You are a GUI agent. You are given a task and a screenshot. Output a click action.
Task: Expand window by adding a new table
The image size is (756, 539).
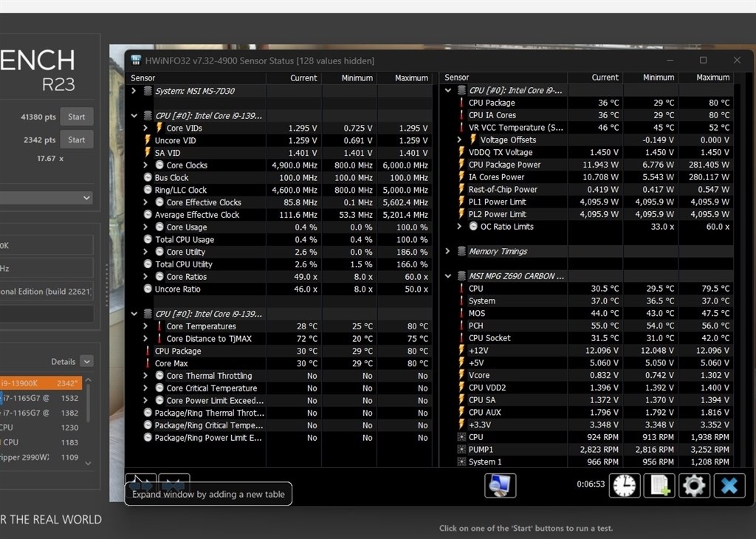point(141,484)
